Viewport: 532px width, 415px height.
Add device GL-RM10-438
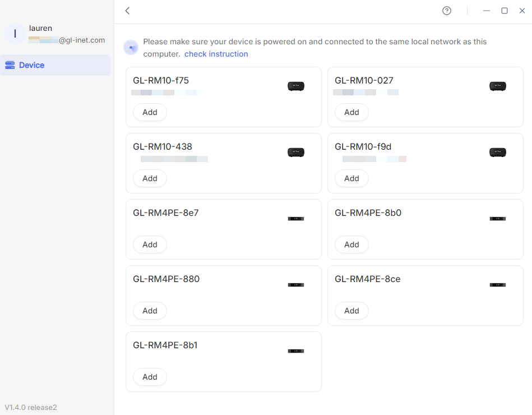click(x=150, y=178)
